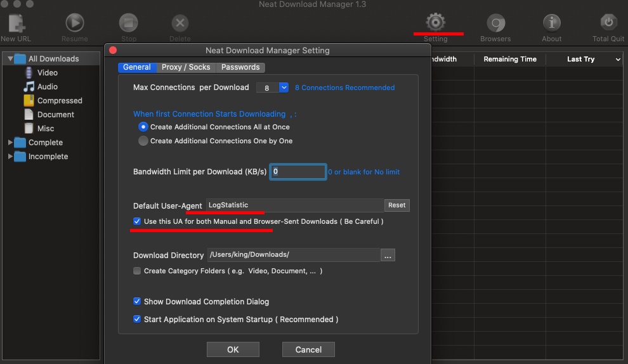Open Max Connections per Download dropdown
628x364 pixels.
point(283,88)
